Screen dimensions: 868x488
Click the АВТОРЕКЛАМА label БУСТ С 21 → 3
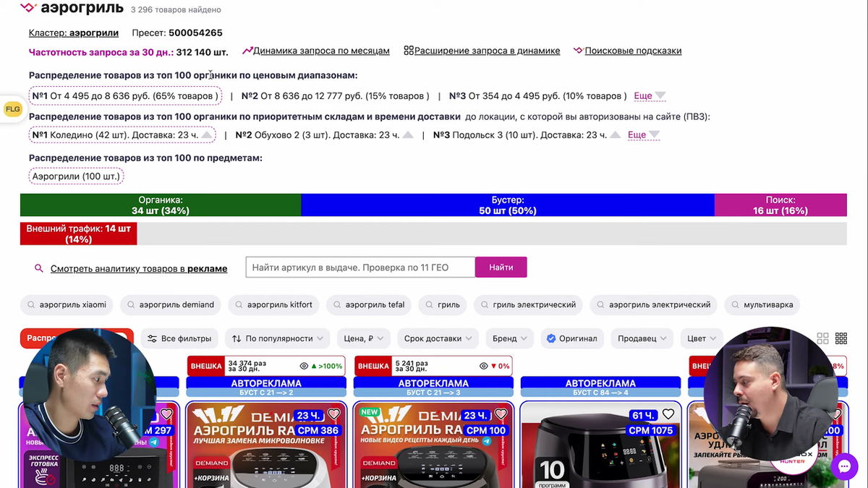point(433,387)
